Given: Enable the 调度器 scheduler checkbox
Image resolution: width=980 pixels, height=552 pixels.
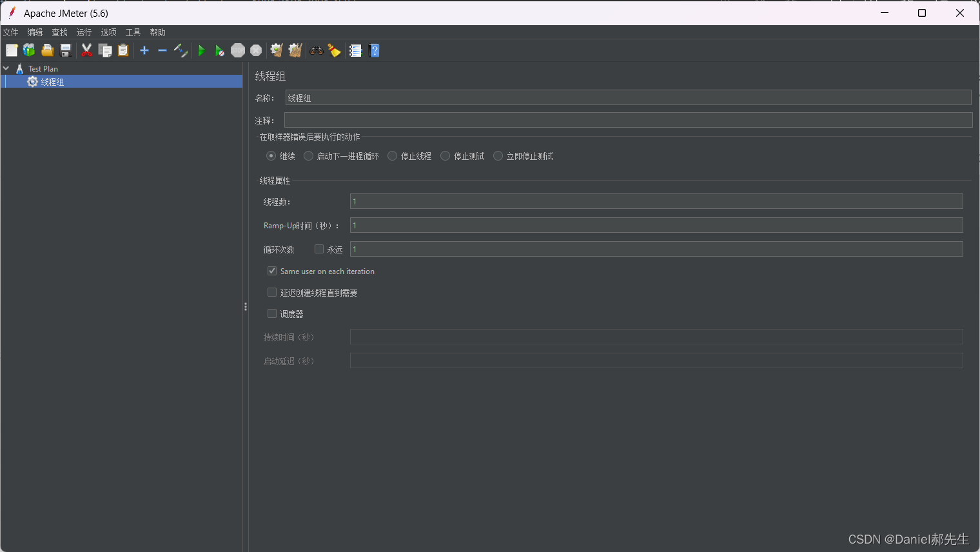Looking at the screenshot, I should click(x=272, y=313).
